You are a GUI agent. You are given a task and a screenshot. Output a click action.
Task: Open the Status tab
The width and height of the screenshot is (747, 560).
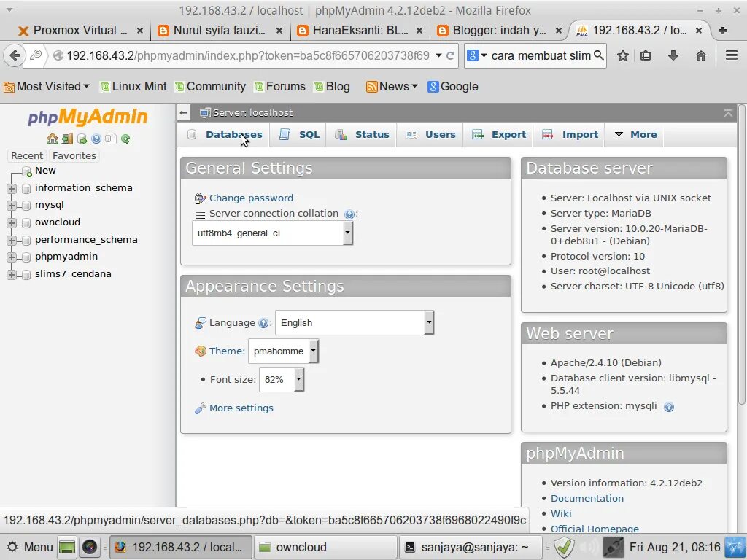pos(363,135)
